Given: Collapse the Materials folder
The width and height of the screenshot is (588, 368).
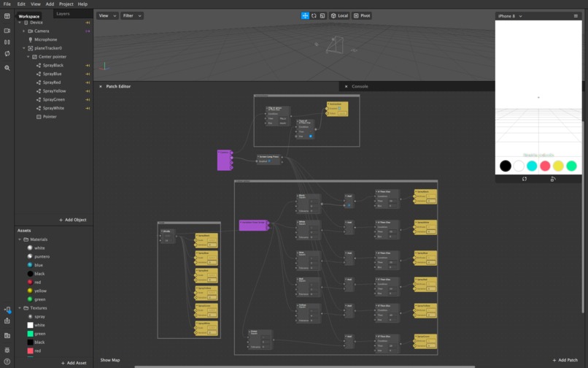Looking at the screenshot, I should pyautogui.click(x=20, y=239).
